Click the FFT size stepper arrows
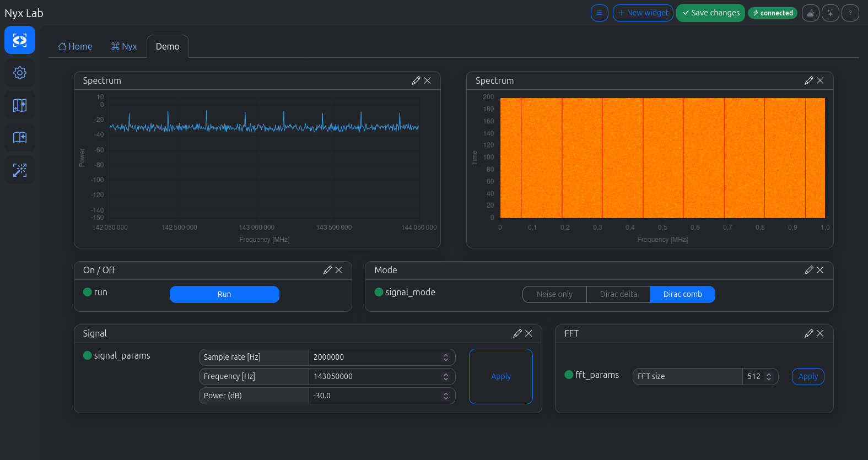The width and height of the screenshot is (868, 460). click(x=769, y=376)
